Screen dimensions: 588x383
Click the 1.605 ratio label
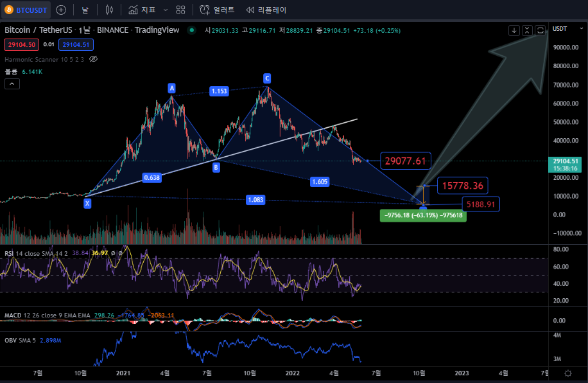(320, 182)
